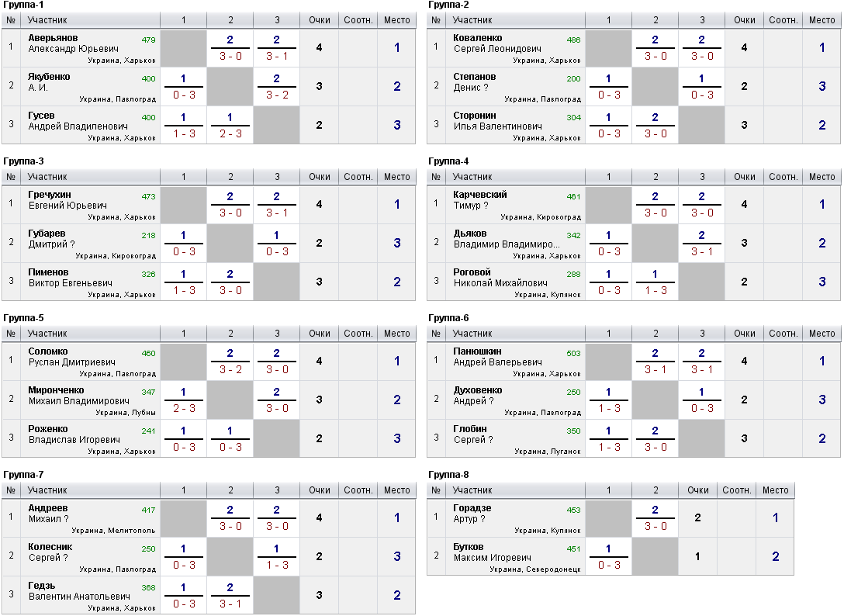Select Якубенко vs Гусев 3 - 2 score cell
Screen dimensions: 844x616
(277, 87)
